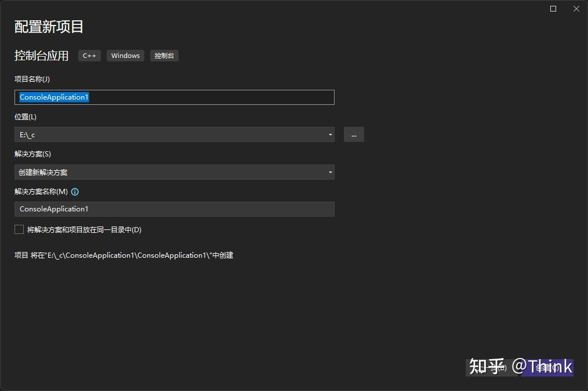The width and height of the screenshot is (588, 391).
Task: Click the project creation path summary text
Action: click(x=124, y=255)
